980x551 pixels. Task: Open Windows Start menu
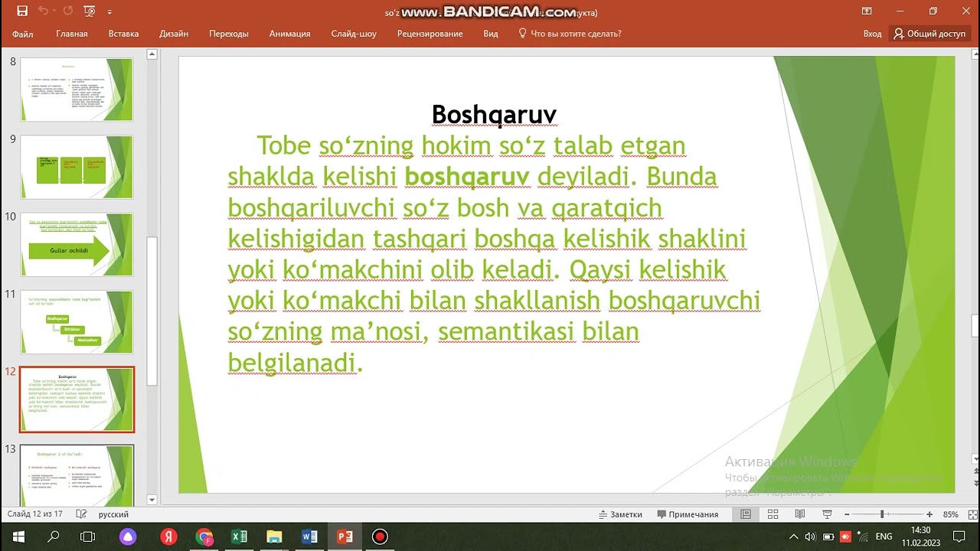point(18,536)
